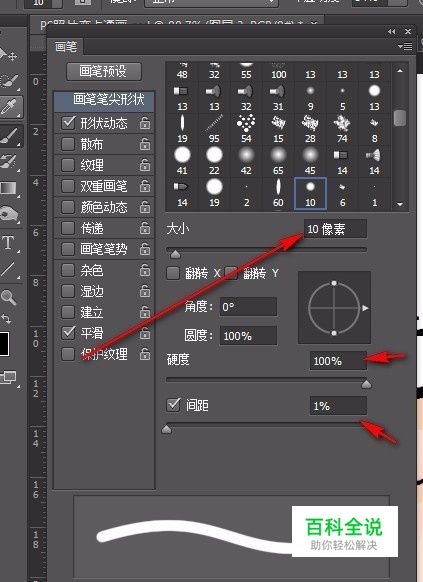Pick the size 95 brush tip
The image size is (423, 582).
(214, 129)
